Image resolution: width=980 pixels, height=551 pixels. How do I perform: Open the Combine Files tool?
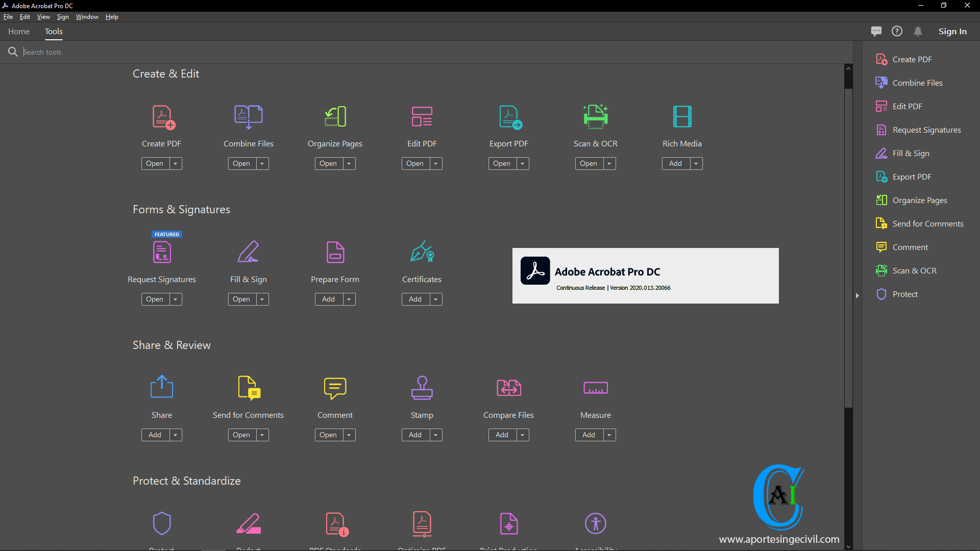(240, 163)
